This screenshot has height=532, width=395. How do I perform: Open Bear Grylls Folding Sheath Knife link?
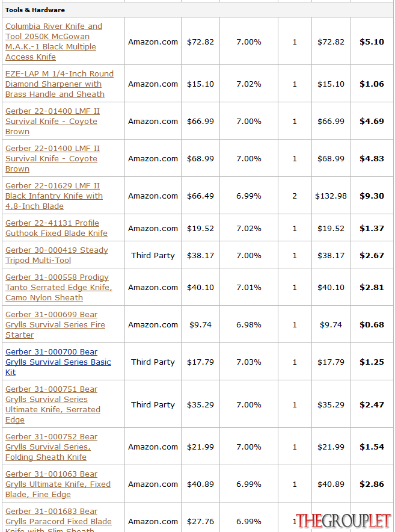pos(51,447)
